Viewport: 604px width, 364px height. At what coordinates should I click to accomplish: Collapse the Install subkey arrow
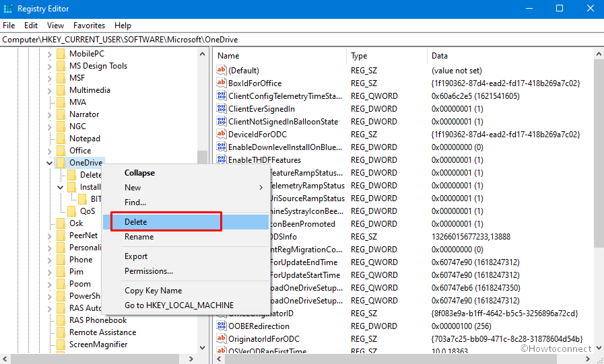tap(60, 188)
